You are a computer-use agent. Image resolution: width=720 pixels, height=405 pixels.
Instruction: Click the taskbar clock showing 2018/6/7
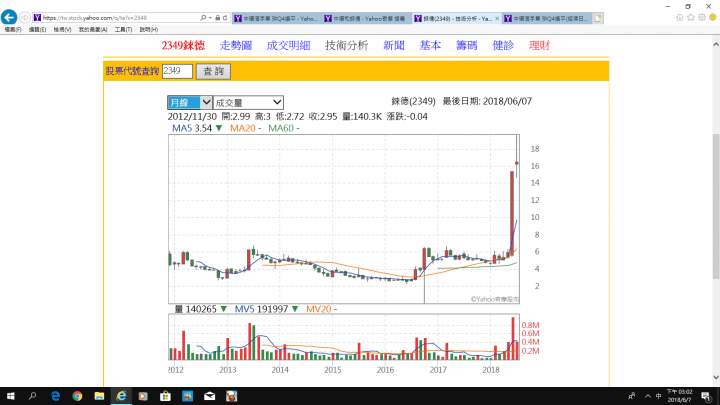pyautogui.click(x=680, y=396)
